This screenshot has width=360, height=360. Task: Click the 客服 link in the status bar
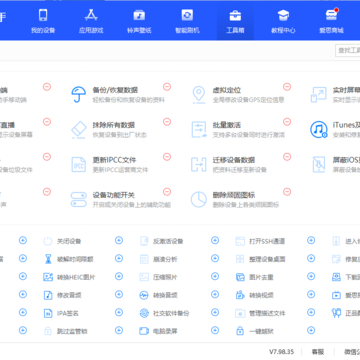[318, 352]
